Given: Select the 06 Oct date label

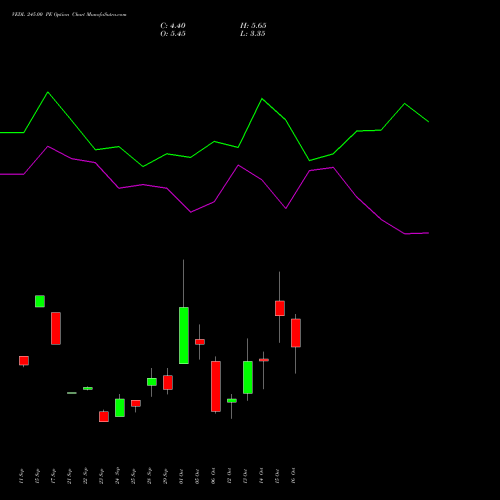Looking at the screenshot, I should [x=213, y=476].
